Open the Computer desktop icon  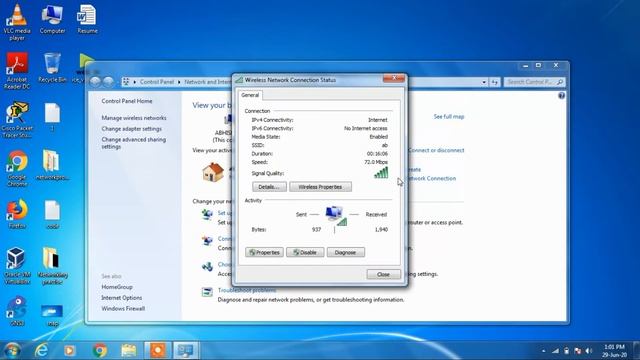click(x=52, y=19)
